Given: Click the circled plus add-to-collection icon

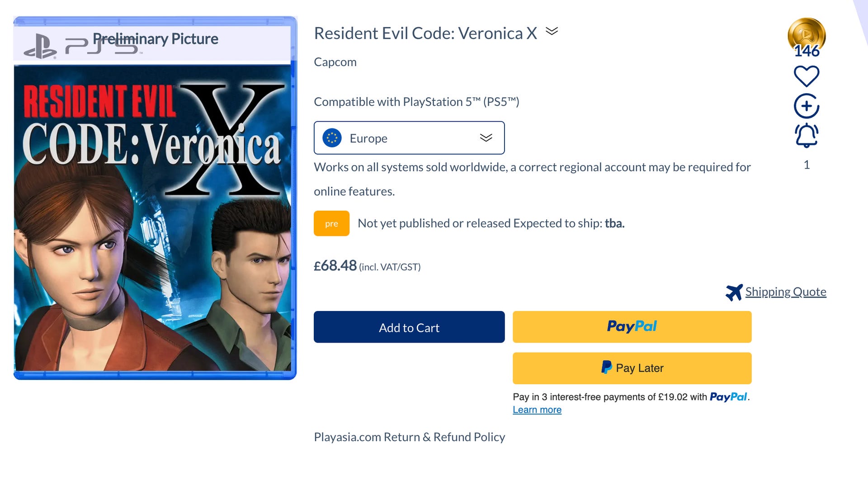Looking at the screenshot, I should click(807, 106).
